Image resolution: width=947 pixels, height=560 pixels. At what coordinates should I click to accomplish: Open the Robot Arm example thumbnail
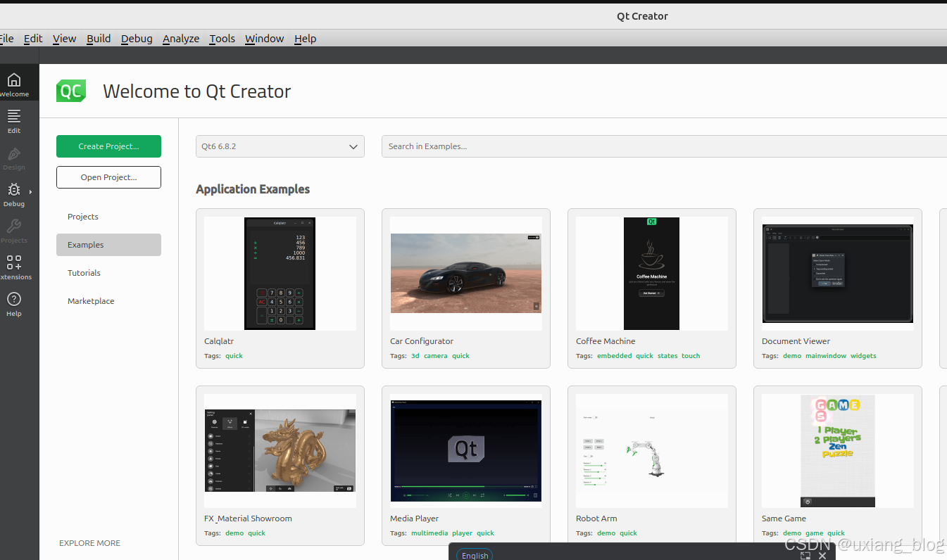click(652, 450)
